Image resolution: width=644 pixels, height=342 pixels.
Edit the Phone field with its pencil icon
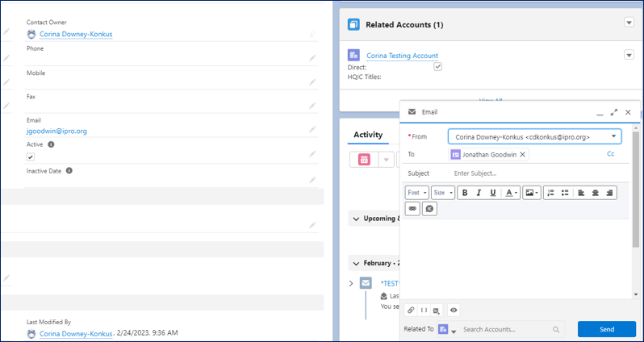pyautogui.click(x=312, y=59)
